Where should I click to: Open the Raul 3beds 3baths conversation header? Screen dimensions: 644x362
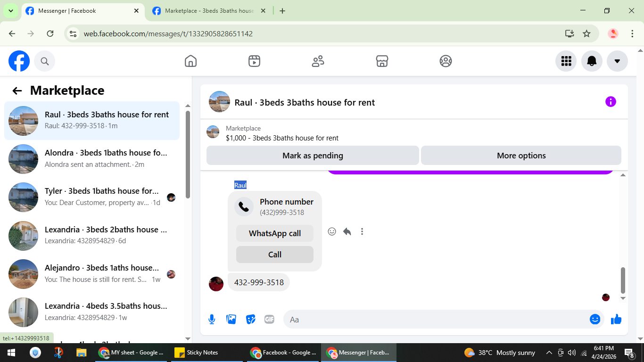tap(305, 102)
